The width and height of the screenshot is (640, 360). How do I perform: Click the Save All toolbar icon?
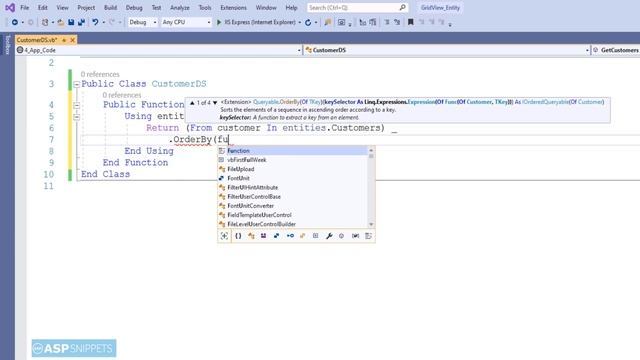(81, 22)
